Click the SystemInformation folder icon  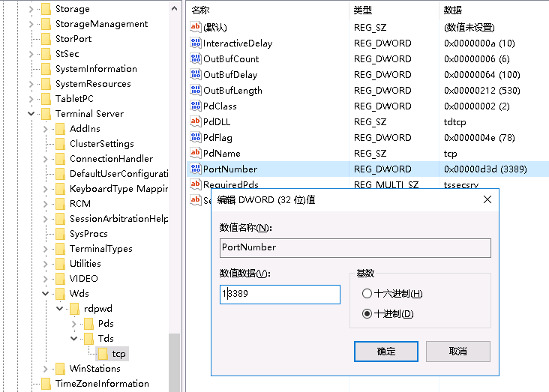46,69
